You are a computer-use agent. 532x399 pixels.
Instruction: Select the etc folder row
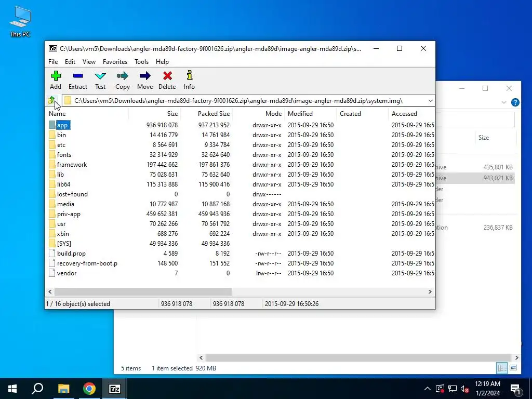pyautogui.click(x=240, y=145)
